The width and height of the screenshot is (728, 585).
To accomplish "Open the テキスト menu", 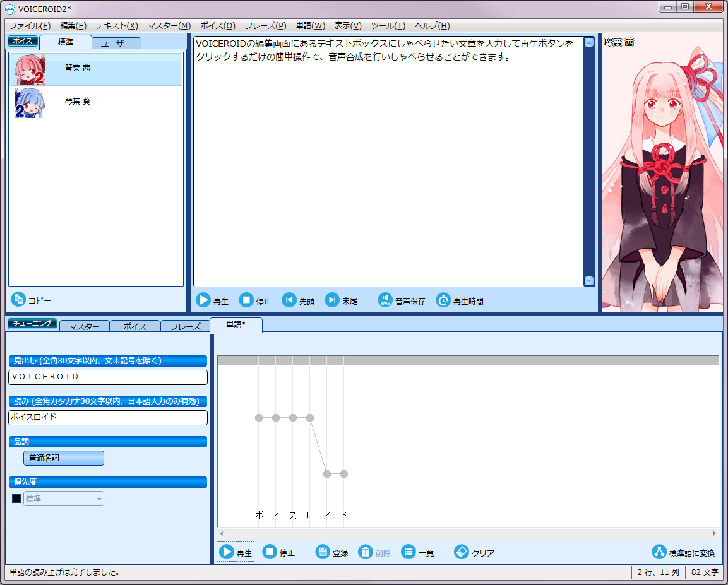I will point(117,25).
